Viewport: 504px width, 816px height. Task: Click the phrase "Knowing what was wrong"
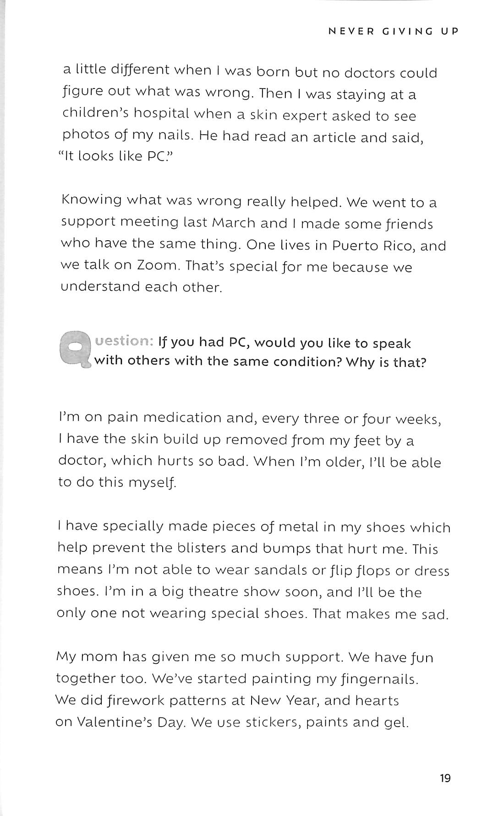click(x=151, y=201)
